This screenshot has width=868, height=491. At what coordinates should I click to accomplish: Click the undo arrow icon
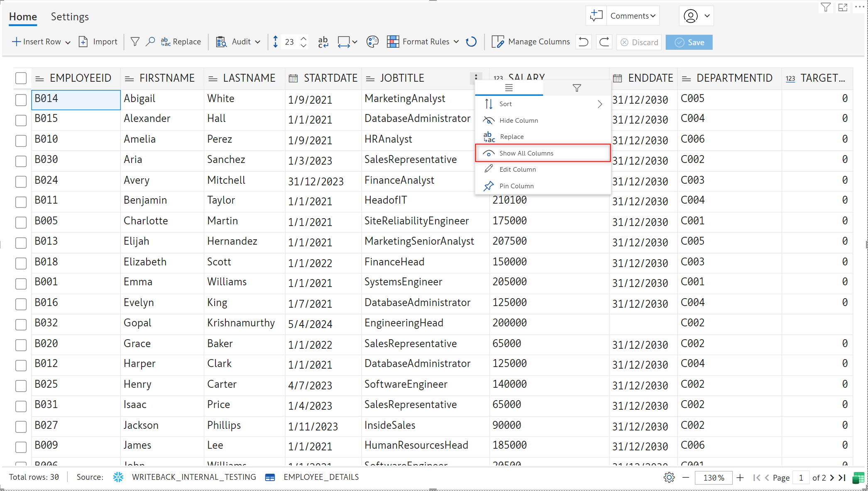pyautogui.click(x=583, y=42)
